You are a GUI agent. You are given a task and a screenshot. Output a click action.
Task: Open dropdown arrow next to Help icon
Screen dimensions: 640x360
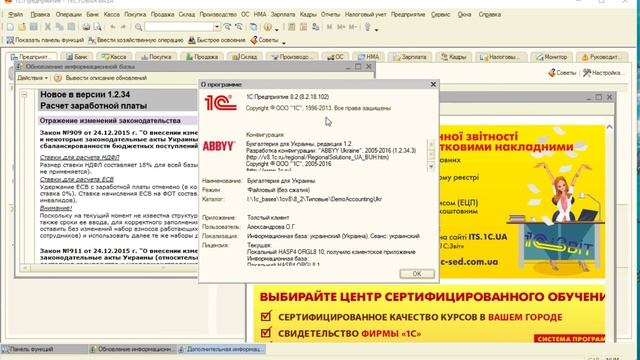coord(277,29)
